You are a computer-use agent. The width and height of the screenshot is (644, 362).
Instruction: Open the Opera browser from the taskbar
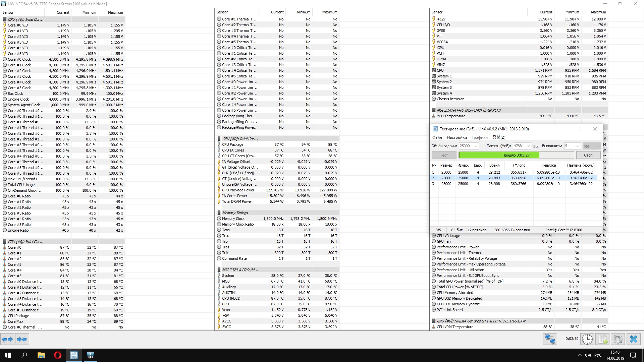pyautogui.click(x=57, y=355)
